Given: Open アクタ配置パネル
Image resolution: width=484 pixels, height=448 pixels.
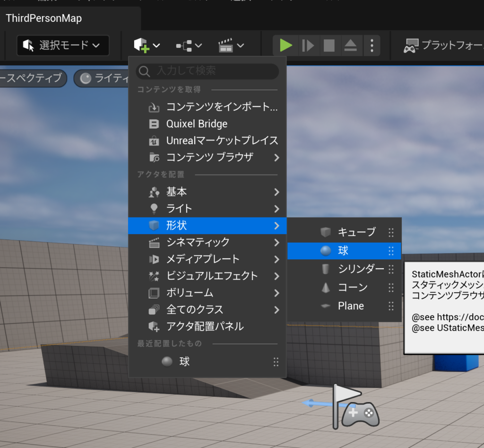Looking at the screenshot, I should pos(205,326).
